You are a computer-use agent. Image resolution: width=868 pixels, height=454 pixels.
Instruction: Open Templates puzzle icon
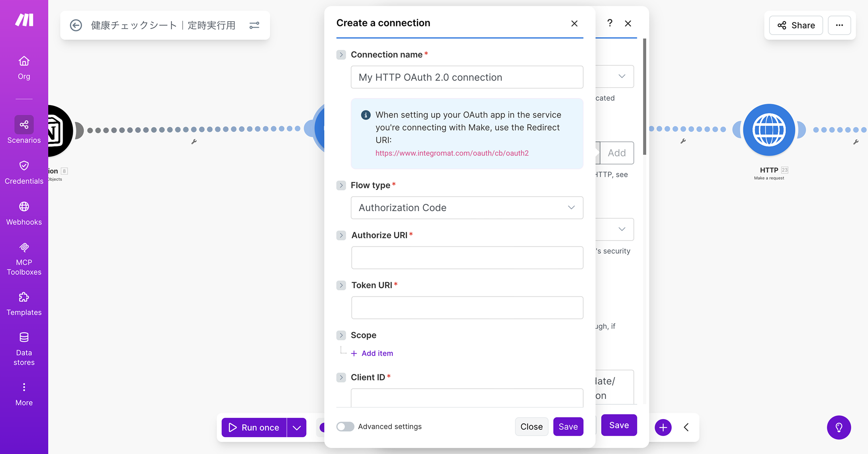point(24,297)
